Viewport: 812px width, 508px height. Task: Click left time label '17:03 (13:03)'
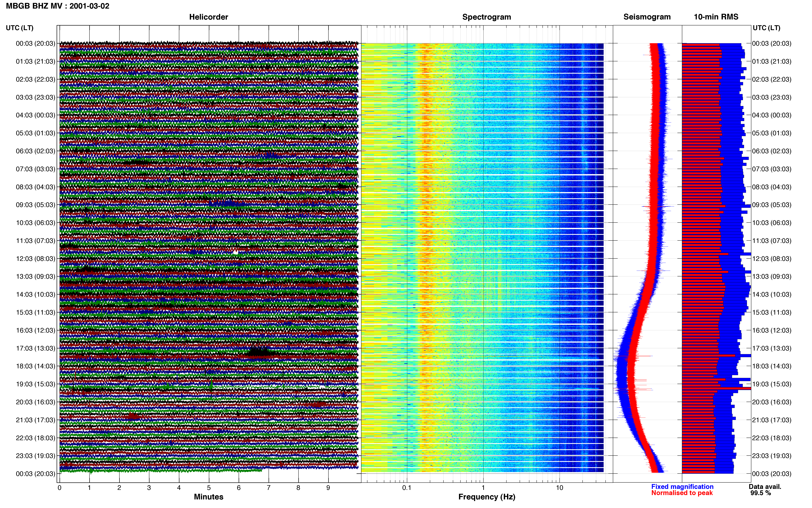click(x=35, y=348)
